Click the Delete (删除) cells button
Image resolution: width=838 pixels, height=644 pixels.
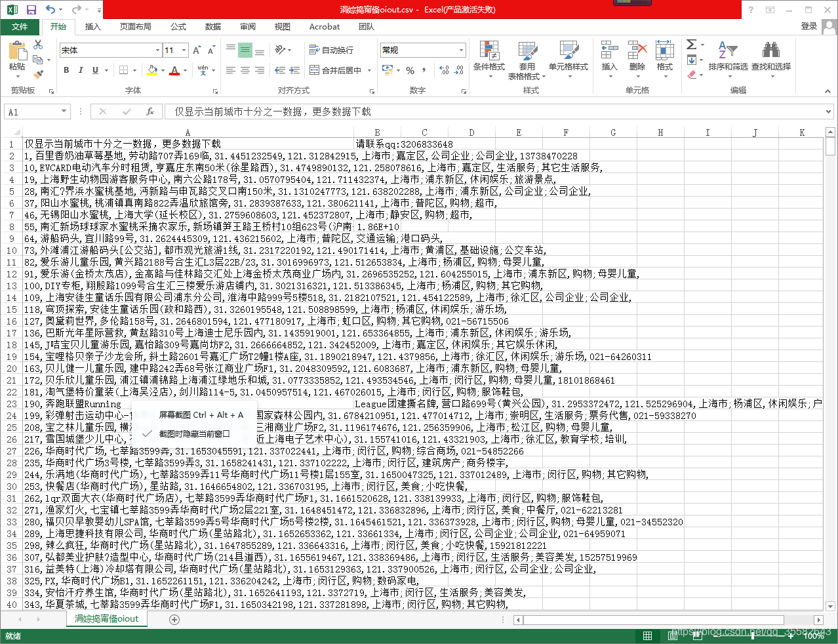pos(637,60)
